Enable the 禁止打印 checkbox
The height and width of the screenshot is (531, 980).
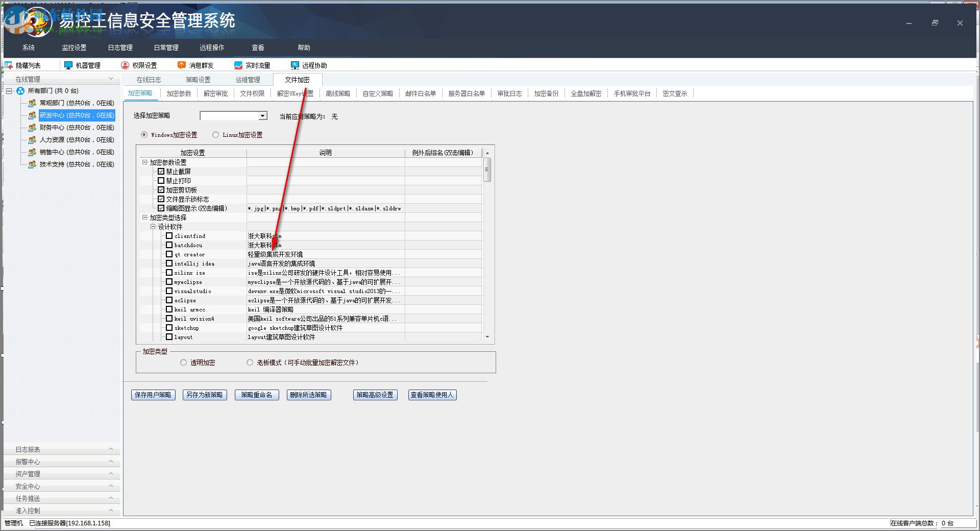(x=161, y=181)
